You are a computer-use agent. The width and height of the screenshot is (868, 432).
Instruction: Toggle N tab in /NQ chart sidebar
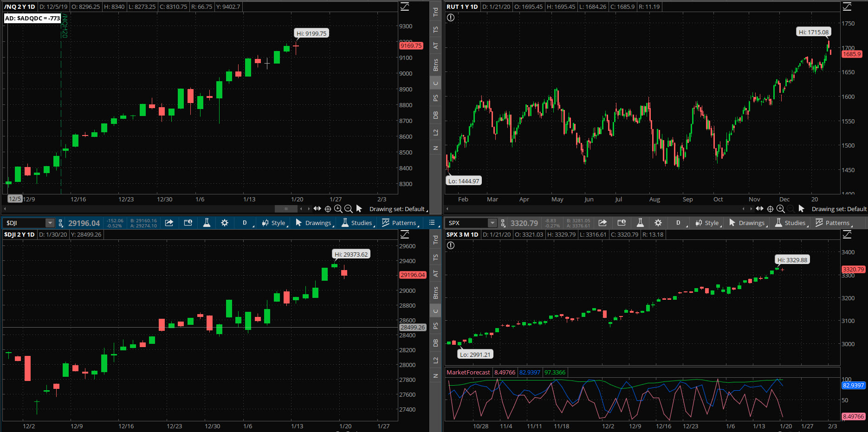click(435, 148)
